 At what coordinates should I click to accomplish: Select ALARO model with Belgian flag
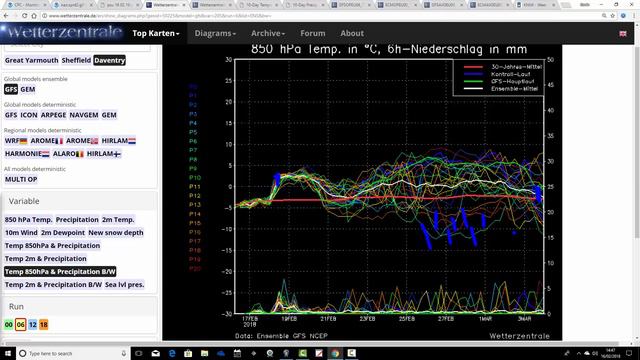point(68,154)
